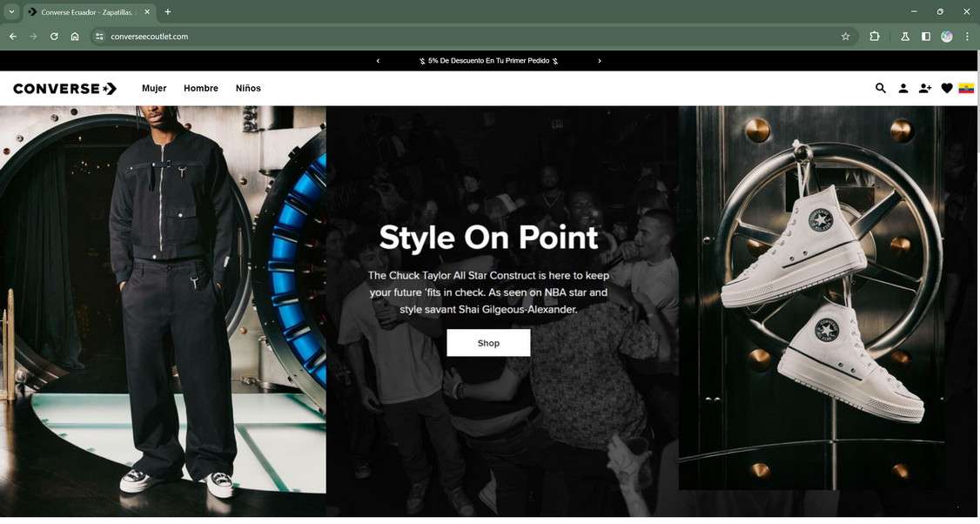Click the browser home icon
Screen dimensions: 980x524
75,37
